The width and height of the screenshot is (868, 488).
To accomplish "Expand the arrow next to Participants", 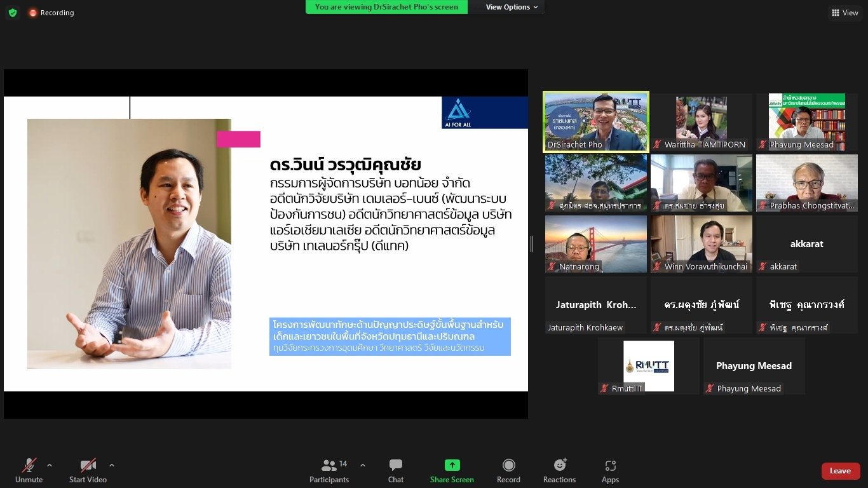I will click(363, 465).
